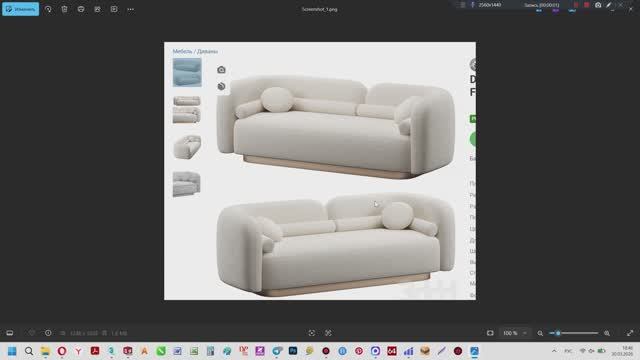Click the recorder overlay's red stop button
640x360 pixels.
[x=587, y=5]
